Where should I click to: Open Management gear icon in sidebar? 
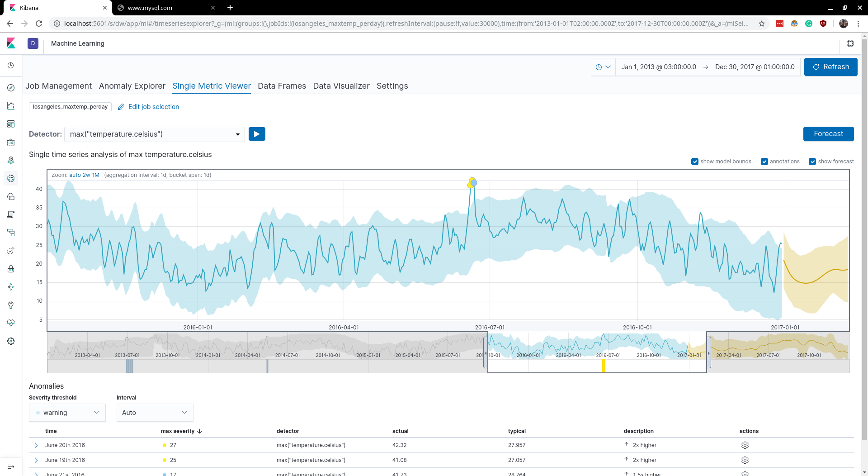[x=11, y=341]
